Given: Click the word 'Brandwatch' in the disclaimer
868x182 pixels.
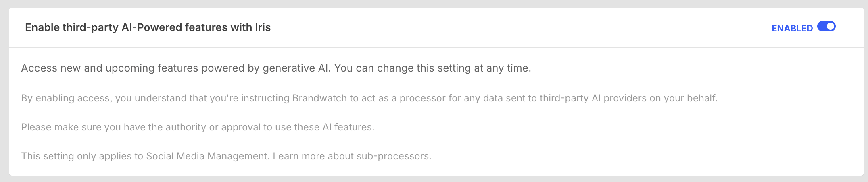Looking at the screenshot, I should pyautogui.click(x=319, y=98).
